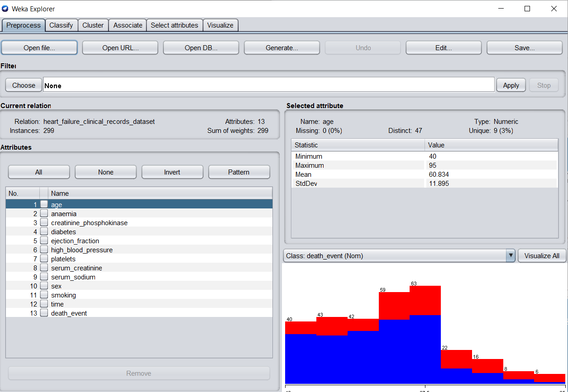This screenshot has width=568, height=392.
Task: Open the Pattern selection dialog
Action: [239, 172]
